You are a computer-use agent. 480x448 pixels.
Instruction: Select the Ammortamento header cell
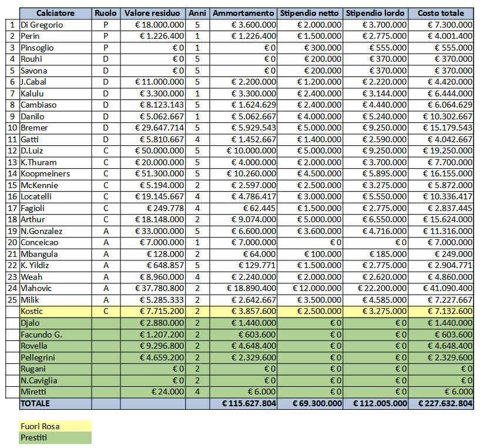point(243,13)
